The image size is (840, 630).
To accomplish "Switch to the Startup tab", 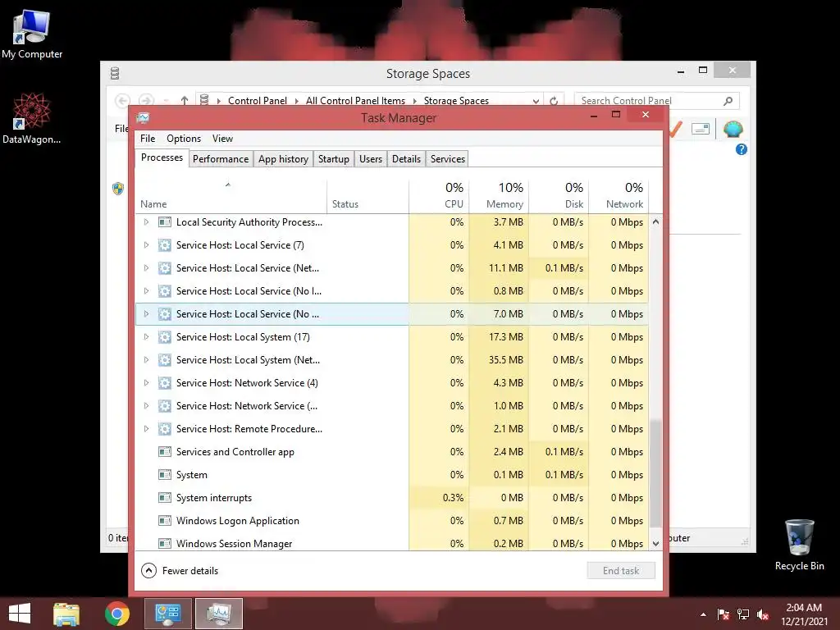I will coord(334,158).
